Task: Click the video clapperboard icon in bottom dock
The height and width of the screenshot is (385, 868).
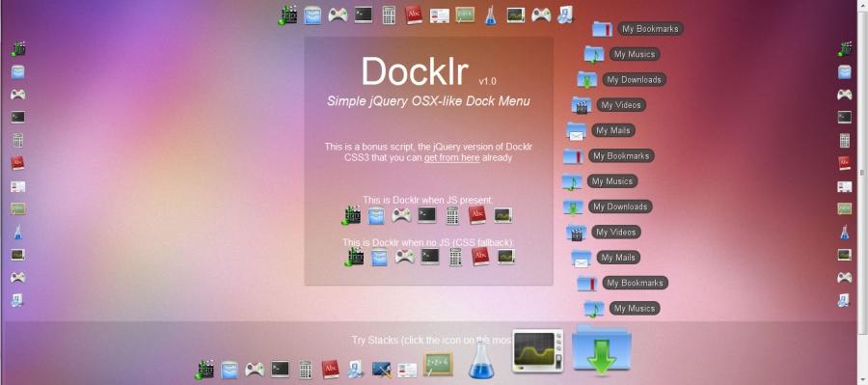Action: 204,369
